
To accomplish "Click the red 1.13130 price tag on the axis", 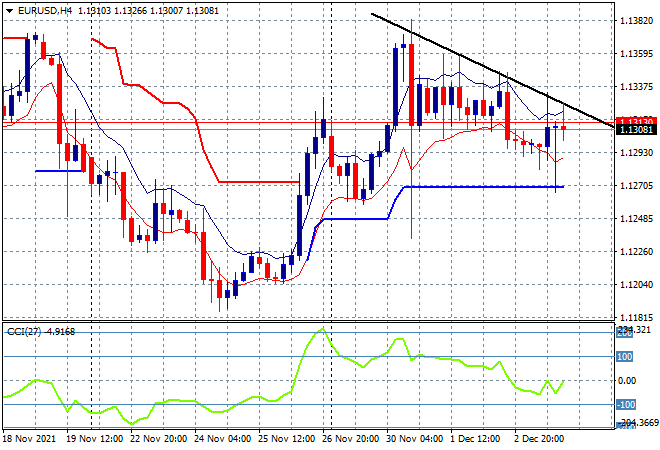I will (x=636, y=121).
